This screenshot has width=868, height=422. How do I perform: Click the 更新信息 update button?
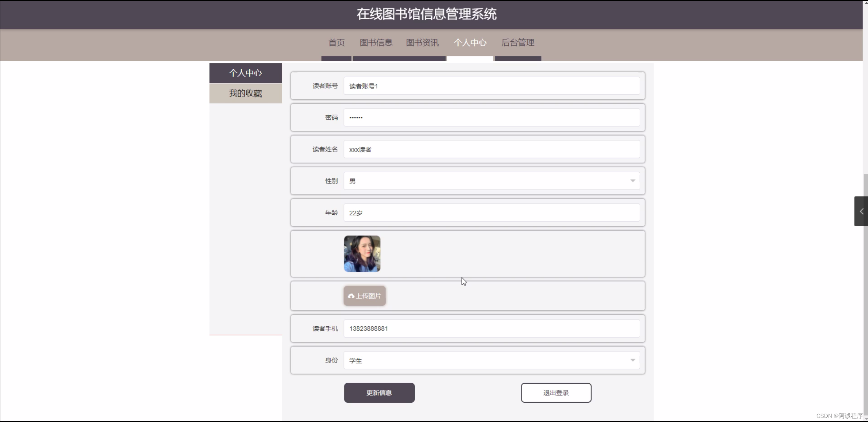(379, 392)
